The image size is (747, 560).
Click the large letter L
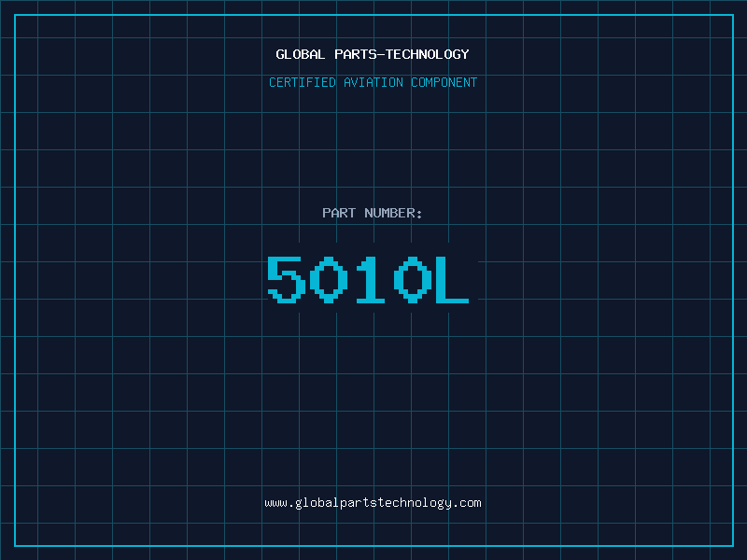click(x=453, y=279)
